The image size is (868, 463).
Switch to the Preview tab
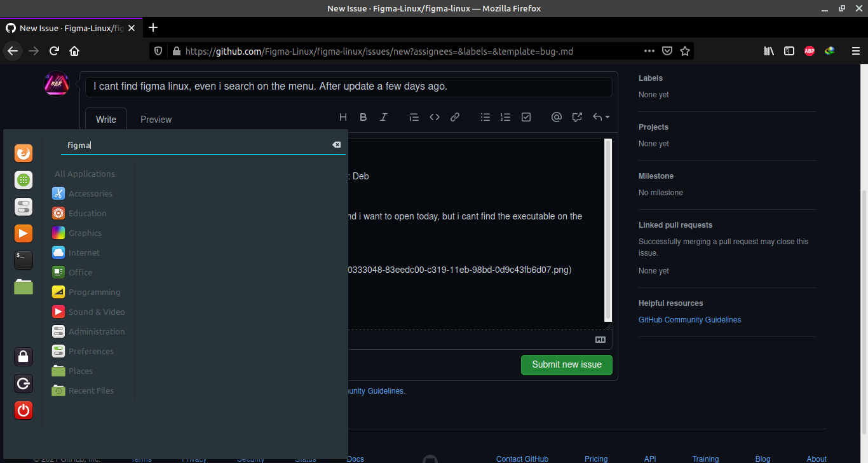(156, 120)
